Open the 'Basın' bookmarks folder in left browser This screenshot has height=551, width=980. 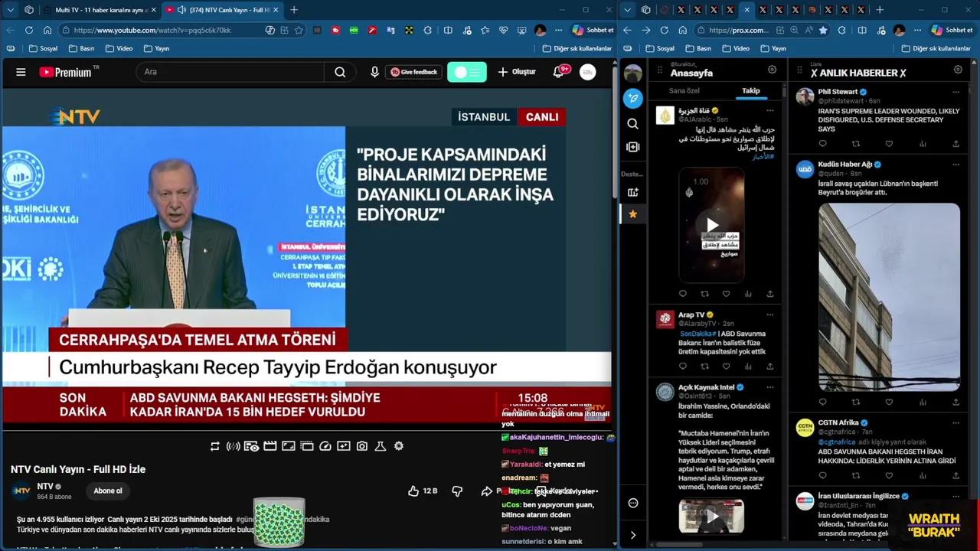pyautogui.click(x=81, y=48)
